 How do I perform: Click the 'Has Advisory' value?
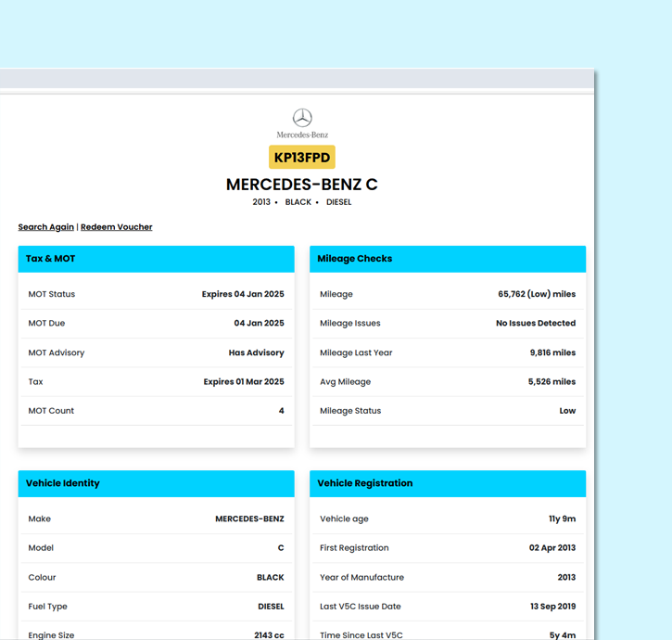[256, 352]
